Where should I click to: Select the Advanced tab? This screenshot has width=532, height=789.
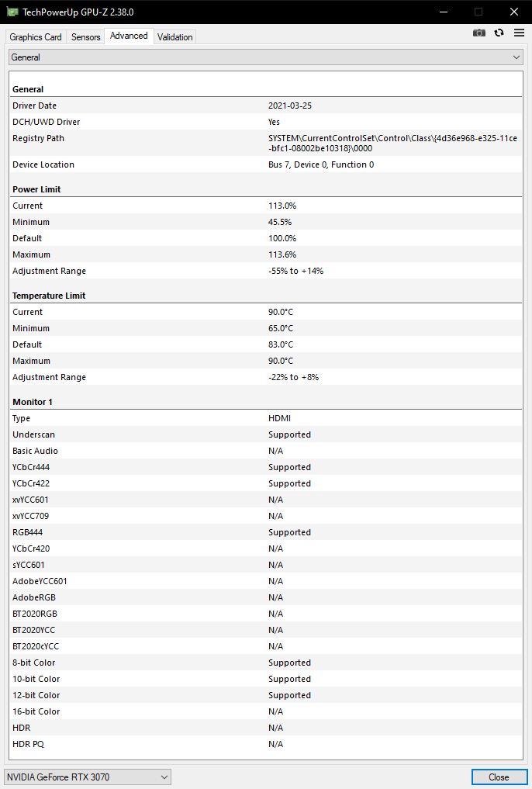(129, 36)
